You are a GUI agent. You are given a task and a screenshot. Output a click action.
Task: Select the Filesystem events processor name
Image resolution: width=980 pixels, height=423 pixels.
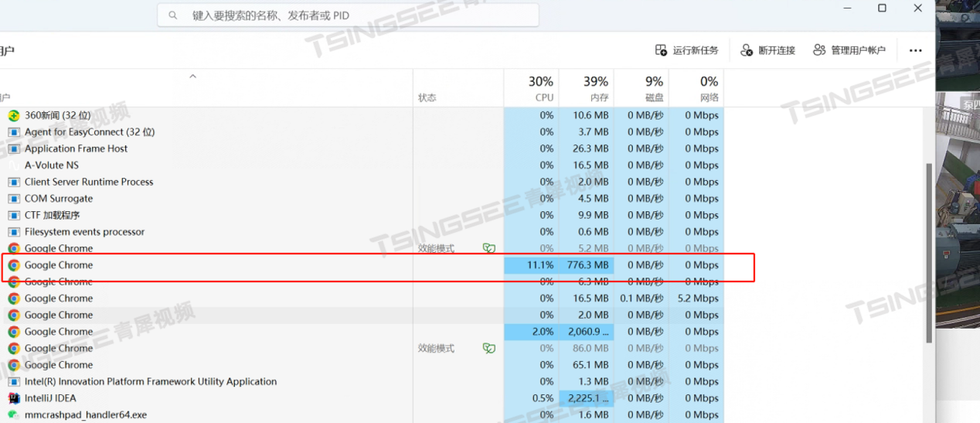pos(84,231)
